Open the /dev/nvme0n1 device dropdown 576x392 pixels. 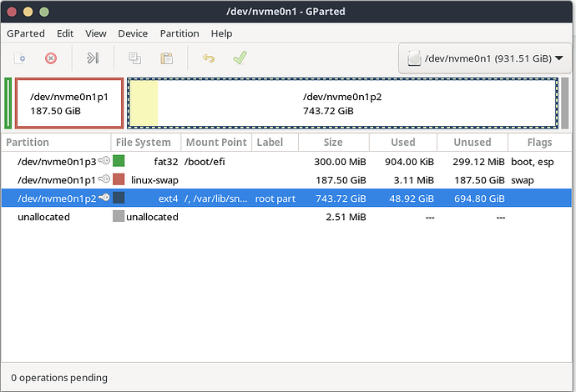pos(485,58)
